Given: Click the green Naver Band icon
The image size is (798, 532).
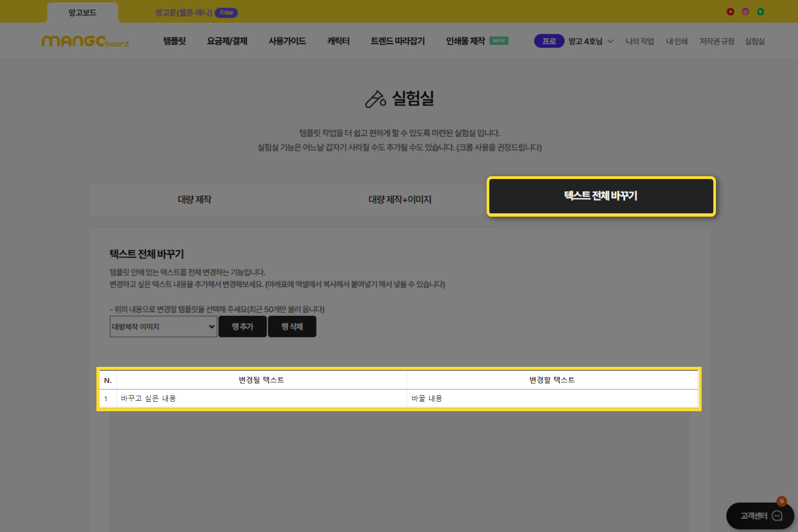Looking at the screenshot, I should tap(760, 12).
